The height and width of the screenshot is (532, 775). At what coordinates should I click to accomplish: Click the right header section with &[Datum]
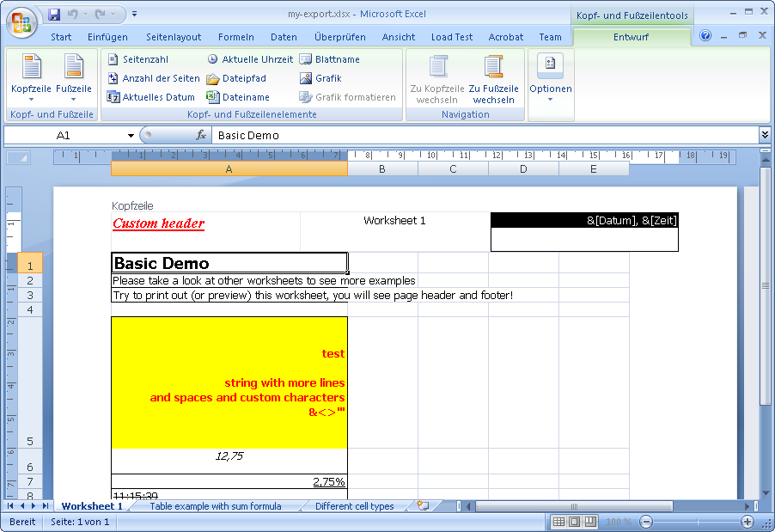584,231
